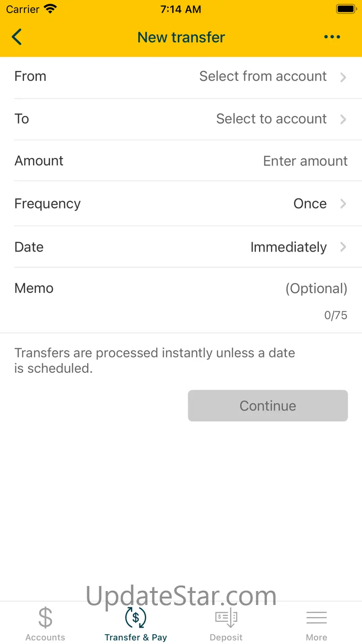The width and height of the screenshot is (362, 644).
Task: Open the three-dot options menu
Action: coord(332,37)
